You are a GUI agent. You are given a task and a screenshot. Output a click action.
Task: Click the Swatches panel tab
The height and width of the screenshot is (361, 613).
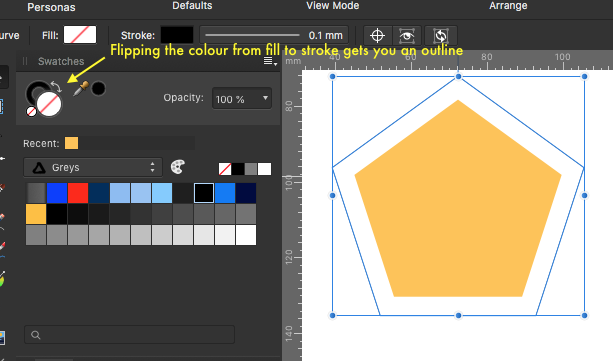tap(61, 61)
